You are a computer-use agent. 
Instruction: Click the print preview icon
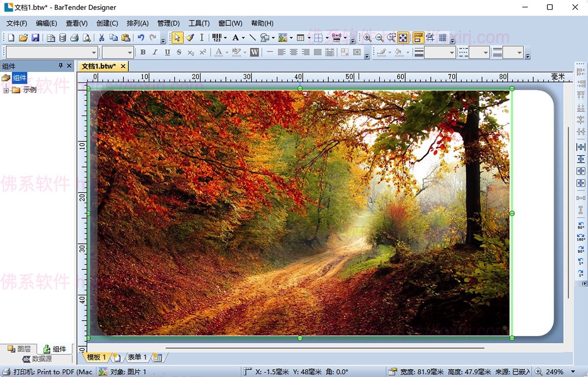point(87,38)
